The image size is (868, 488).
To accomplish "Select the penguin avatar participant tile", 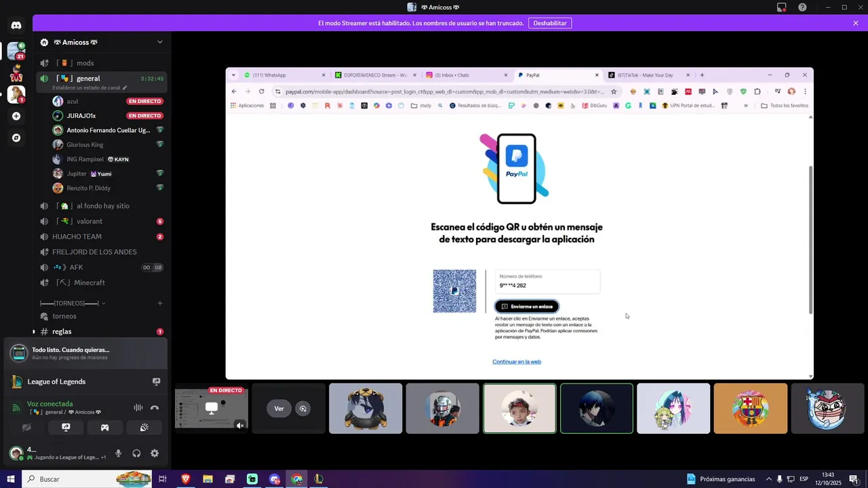I will point(366,409).
